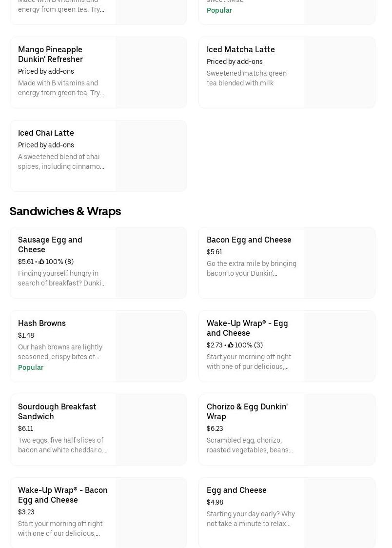Click the Hash Browns image thumbnail
Screen dimensions: 392x548
click(x=151, y=346)
